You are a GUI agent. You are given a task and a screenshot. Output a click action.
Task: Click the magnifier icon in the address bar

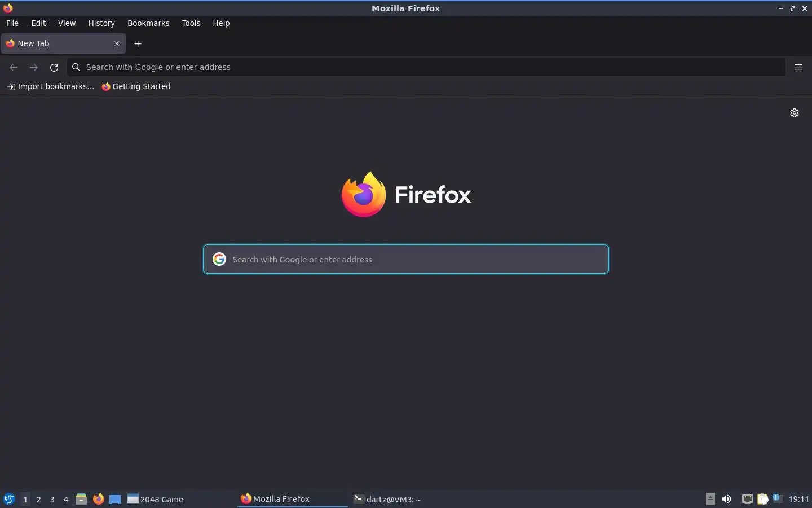tap(76, 67)
